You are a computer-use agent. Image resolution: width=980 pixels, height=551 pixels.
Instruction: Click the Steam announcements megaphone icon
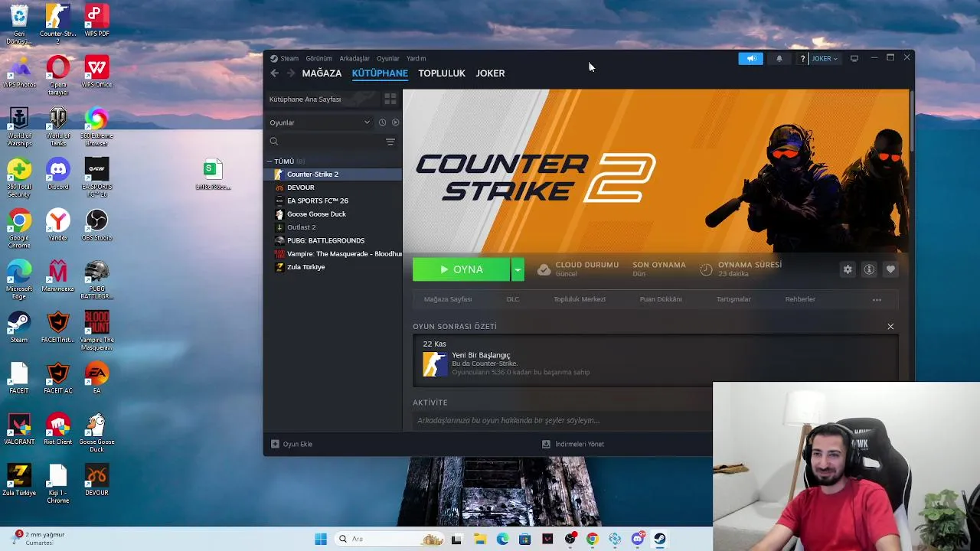pos(751,58)
